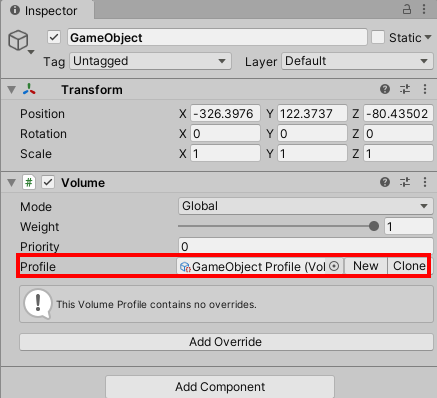Click the Add Override button
This screenshot has height=398, width=437.
[x=226, y=342]
